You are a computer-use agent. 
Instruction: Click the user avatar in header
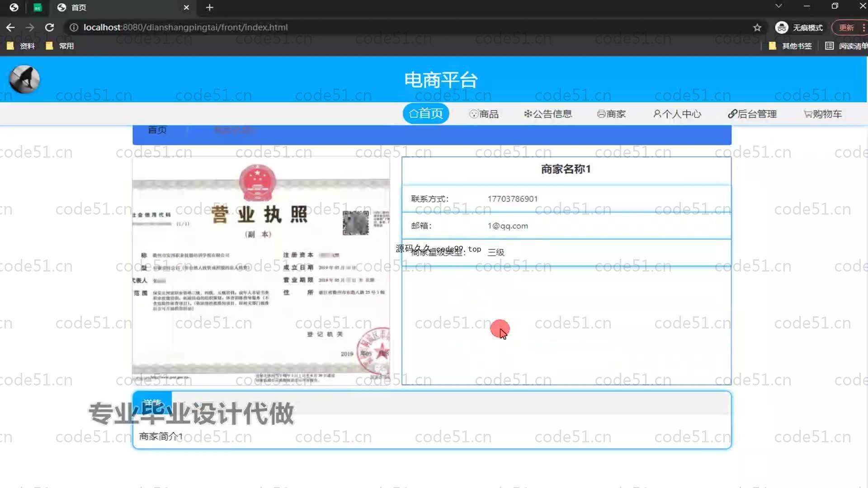[24, 79]
